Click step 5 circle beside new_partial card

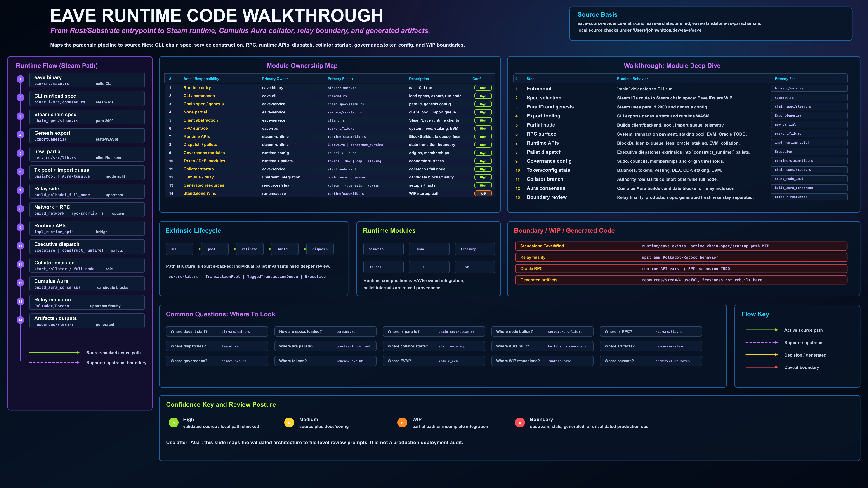(x=20, y=154)
